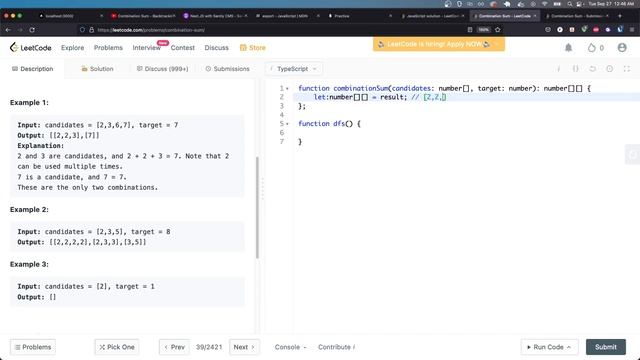Open macOS Spotlight search

(x=569, y=4)
